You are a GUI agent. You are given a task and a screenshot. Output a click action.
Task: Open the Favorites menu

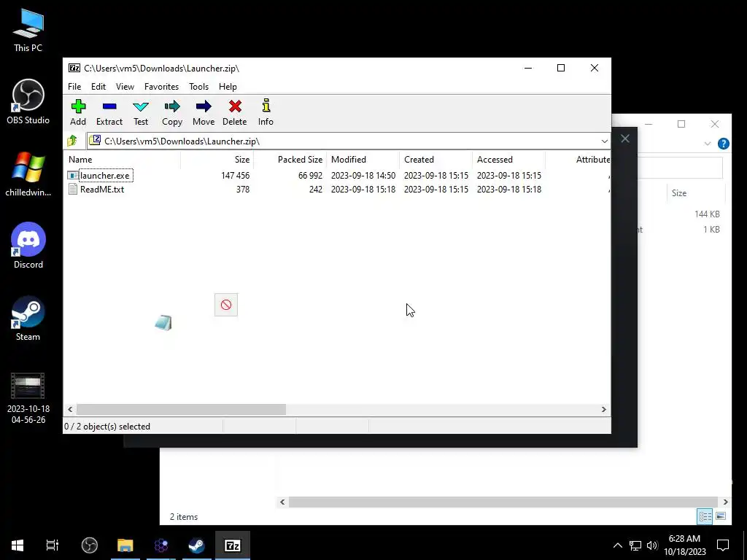click(161, 87)
